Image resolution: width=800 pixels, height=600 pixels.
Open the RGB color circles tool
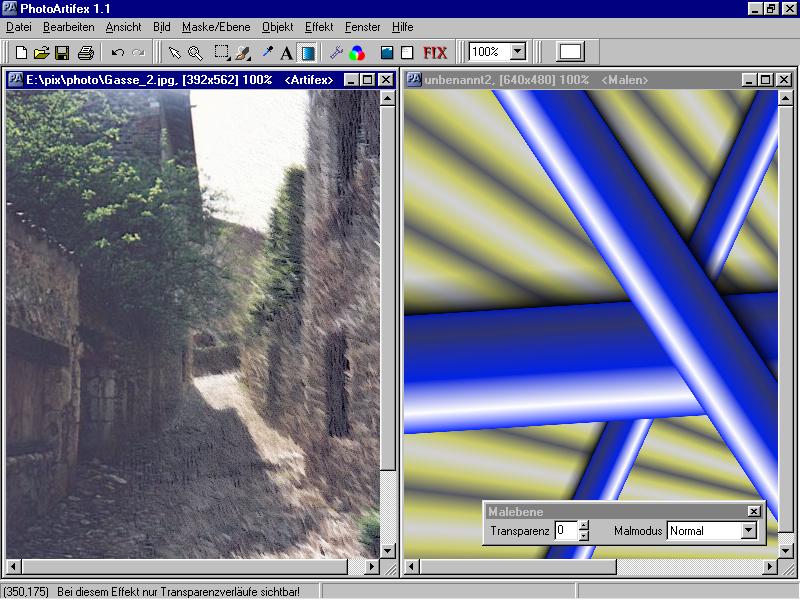(357, 53)
